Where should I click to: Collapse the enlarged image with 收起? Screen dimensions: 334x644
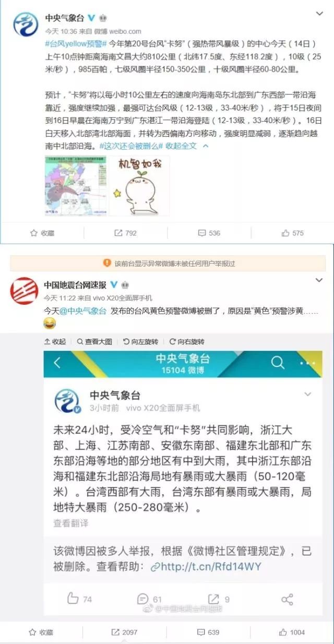[55, 341]
